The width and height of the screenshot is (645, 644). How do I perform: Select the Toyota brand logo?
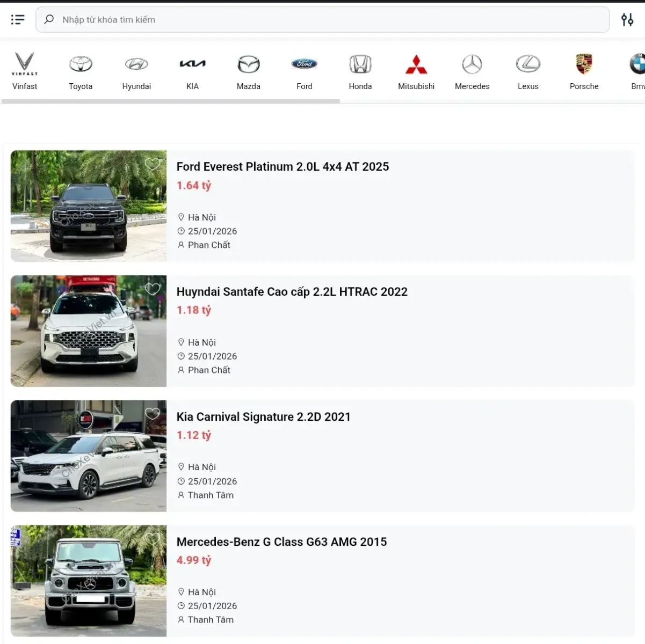(81, 64)
